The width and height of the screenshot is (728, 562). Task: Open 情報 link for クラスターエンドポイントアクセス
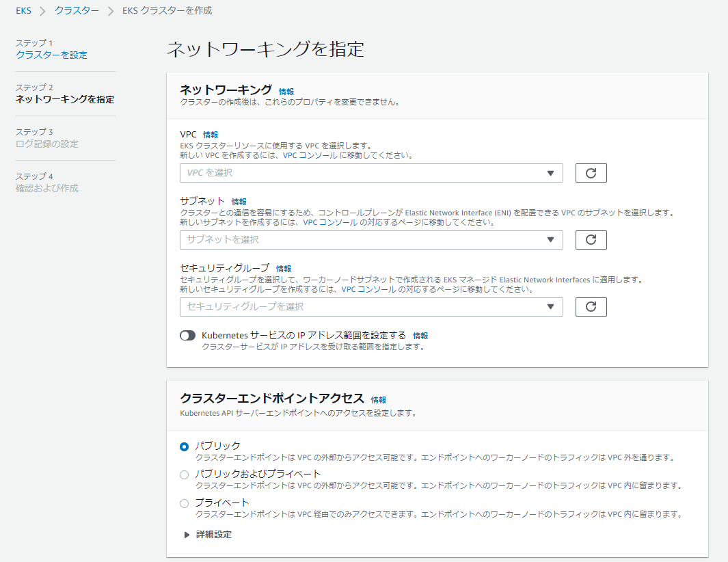coord(379,400)
